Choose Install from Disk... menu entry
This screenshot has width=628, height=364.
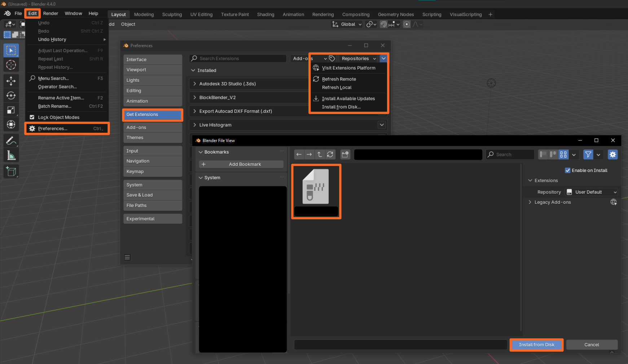click(341, 107)
